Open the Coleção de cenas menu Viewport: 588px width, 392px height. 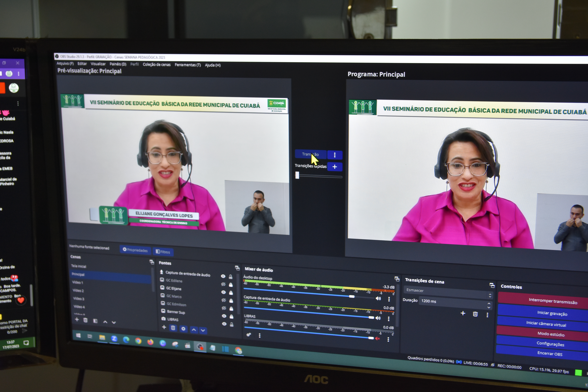[x=156, y=65]
